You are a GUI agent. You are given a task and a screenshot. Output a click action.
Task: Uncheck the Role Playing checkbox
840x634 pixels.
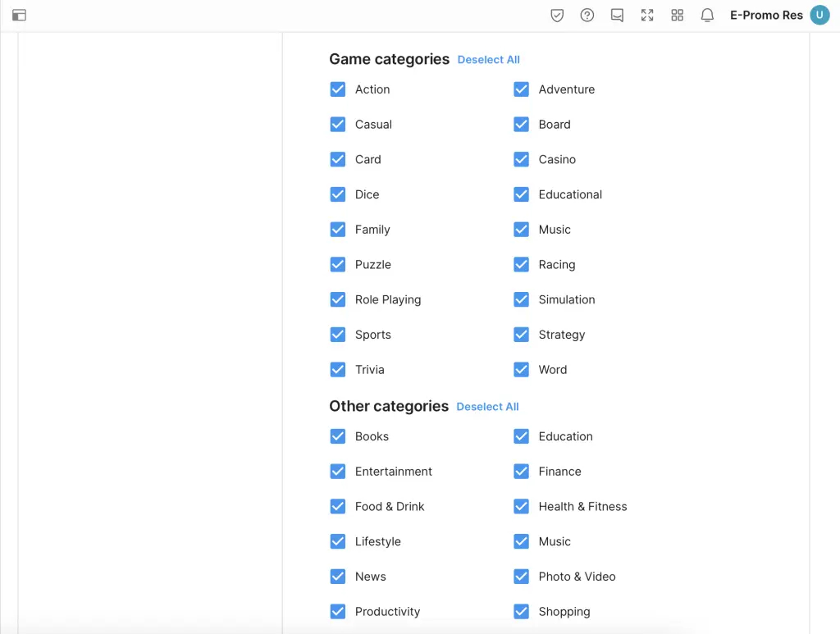pos(338,299)
